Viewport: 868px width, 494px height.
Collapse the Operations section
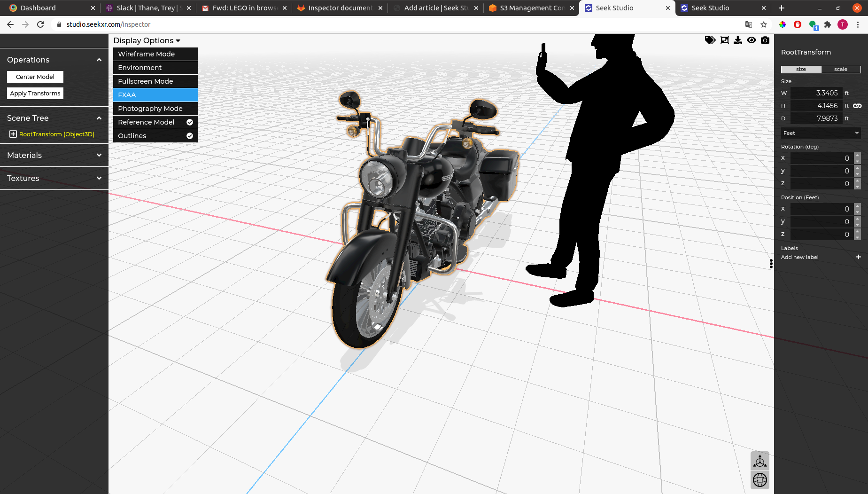[x=99, y=60]
